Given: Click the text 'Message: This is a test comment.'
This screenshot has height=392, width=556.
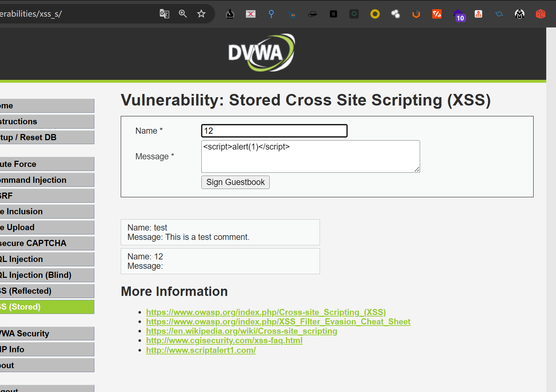Looking at the screenshot, I should [x=188, y=237].
